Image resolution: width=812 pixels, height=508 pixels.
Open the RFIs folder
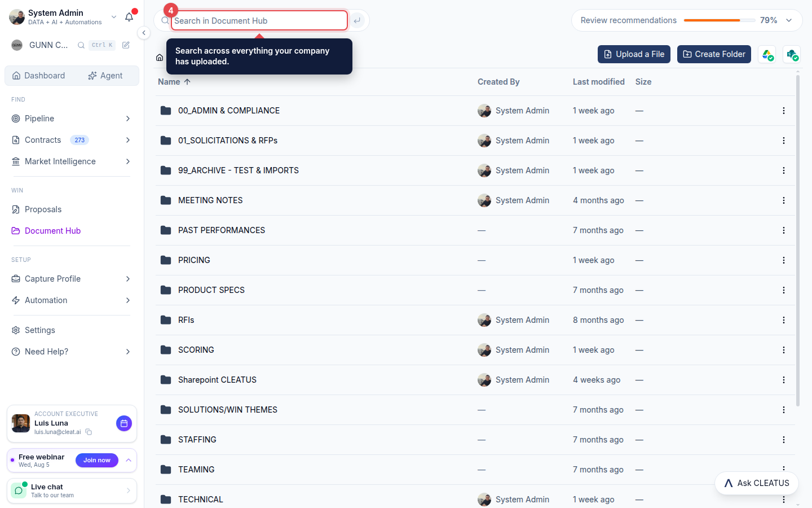(186, 320)
